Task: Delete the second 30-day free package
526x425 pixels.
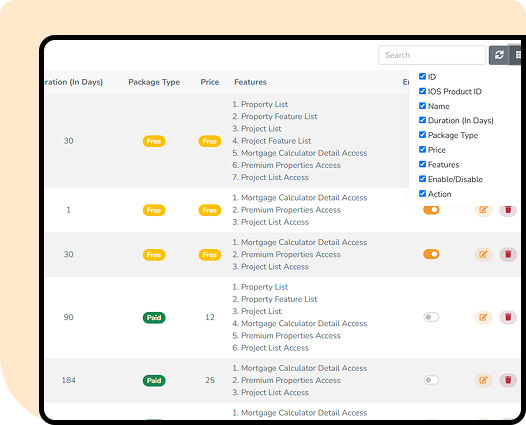Action: point(508,255)
